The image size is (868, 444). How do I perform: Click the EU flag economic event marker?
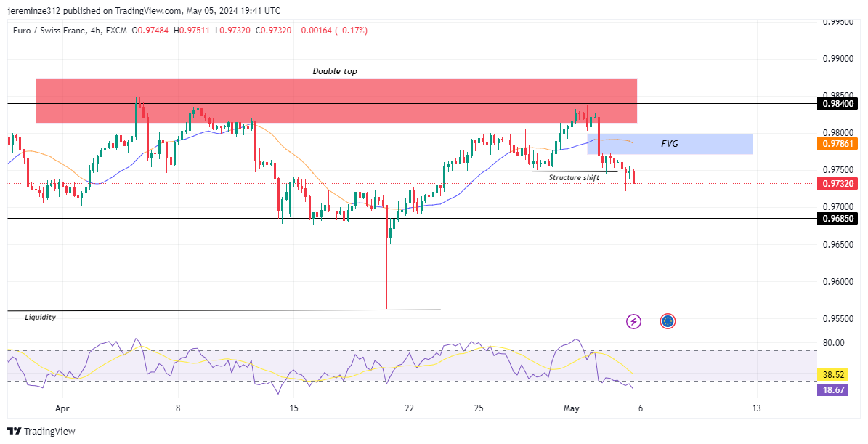666,320
